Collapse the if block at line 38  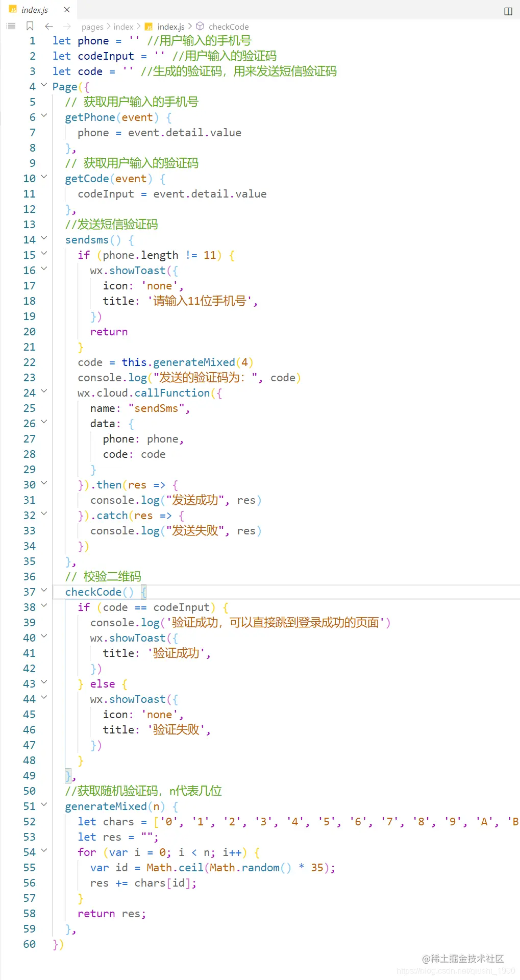tap(44, 606)
